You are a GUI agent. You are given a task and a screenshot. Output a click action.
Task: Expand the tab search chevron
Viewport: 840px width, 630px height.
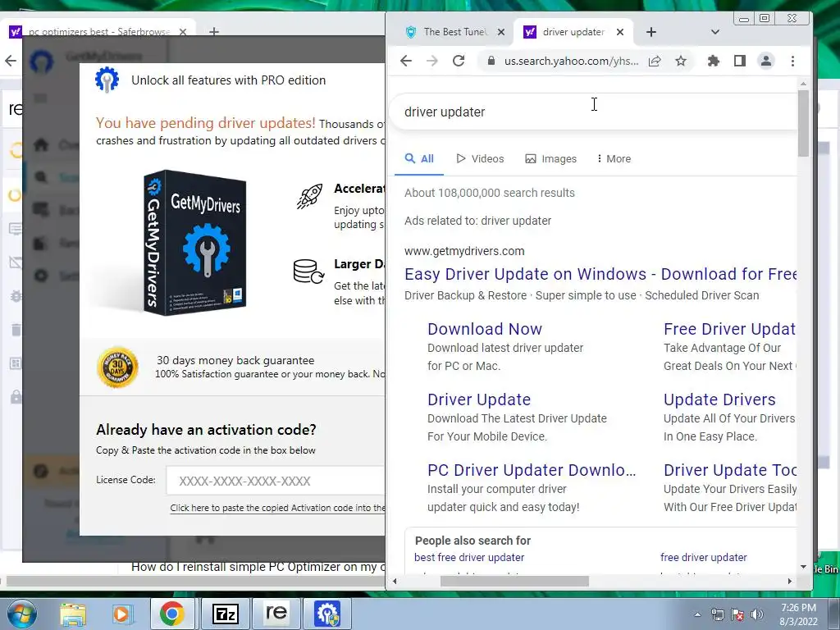715,32
